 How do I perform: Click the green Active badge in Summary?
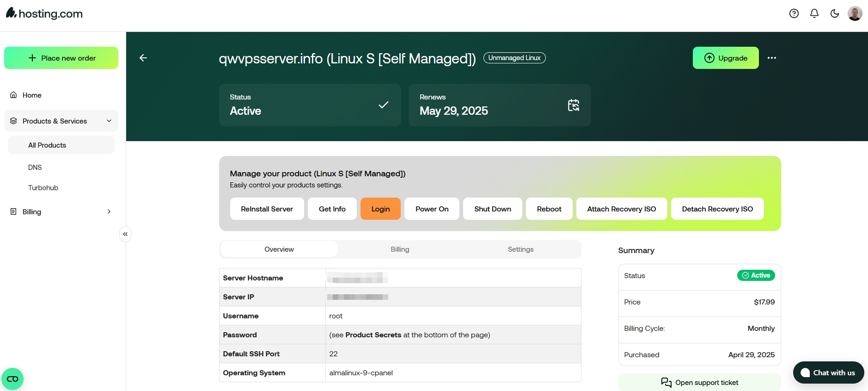[x=756, y=275]
